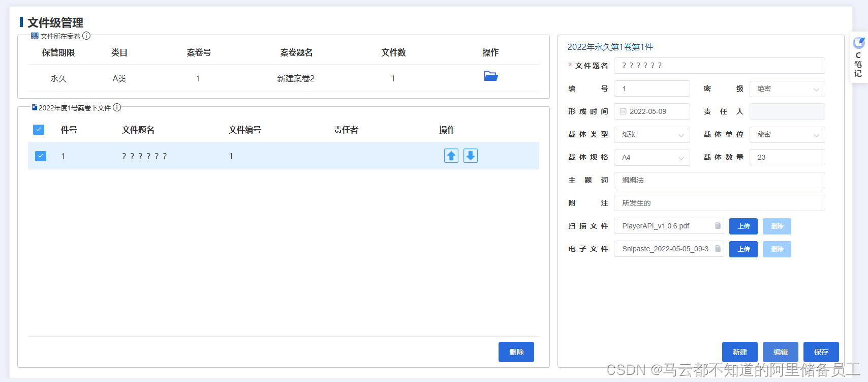Click the 件号 column header
The width and height of the screenshot is (868, 382).
[69, 130]
